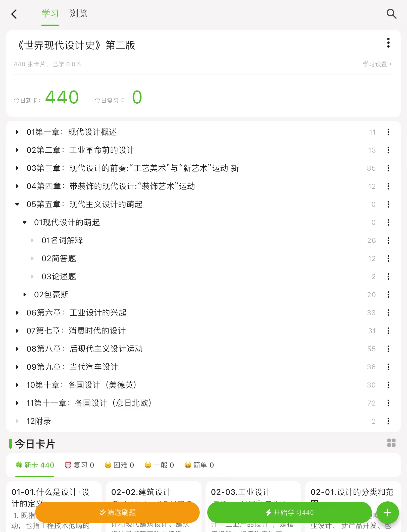Expand 02包豪斯 section
The image size is (407, 532).
pyautogui.click(x=25, y=295)
